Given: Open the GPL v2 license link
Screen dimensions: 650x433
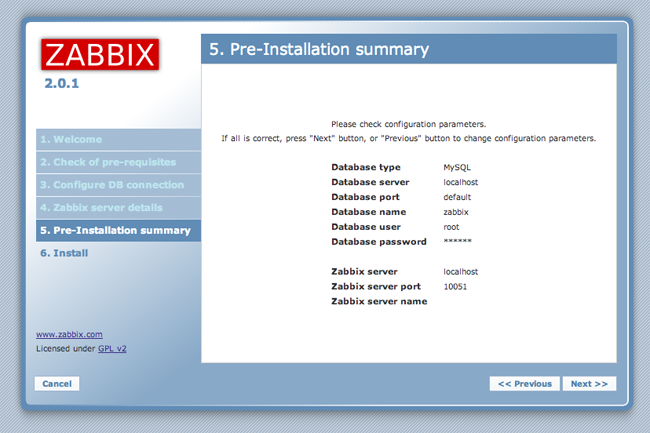Looking at the screenshot, I should pos(112,349).
